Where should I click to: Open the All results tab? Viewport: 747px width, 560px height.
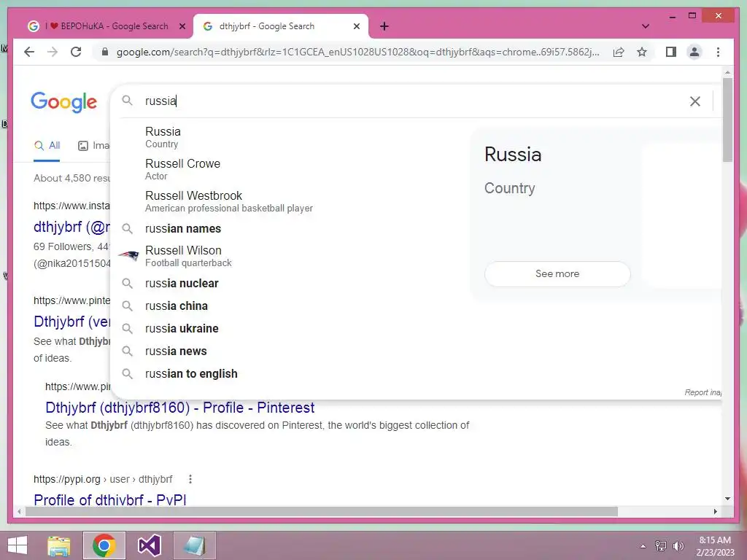coord(47,146)
